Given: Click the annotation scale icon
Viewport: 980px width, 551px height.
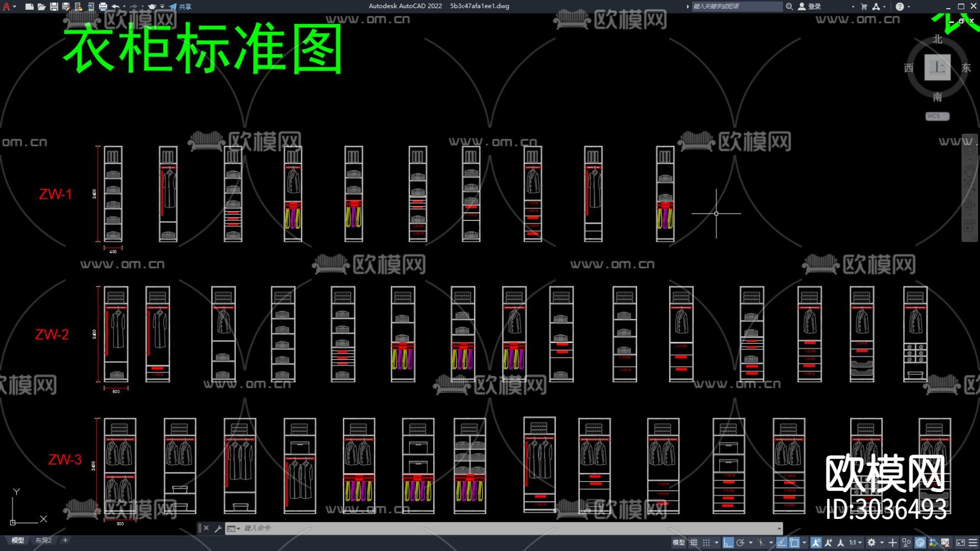Looking at the screenshot, I should click(x=841, y=542).
